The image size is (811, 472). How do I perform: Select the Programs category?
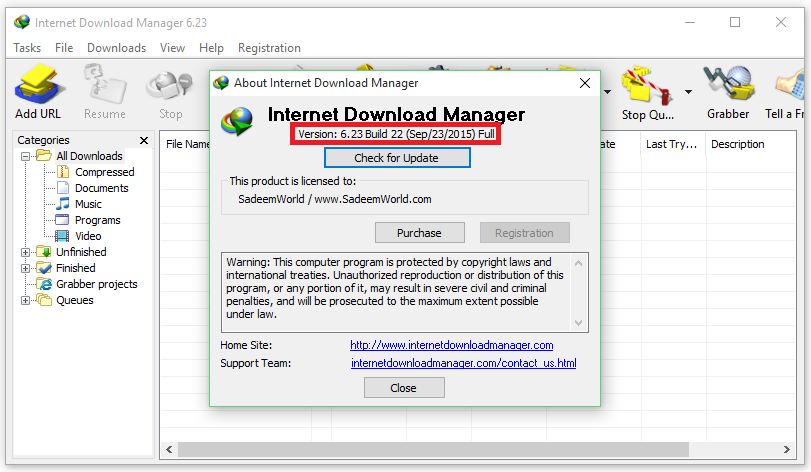[x=98, y=220]
